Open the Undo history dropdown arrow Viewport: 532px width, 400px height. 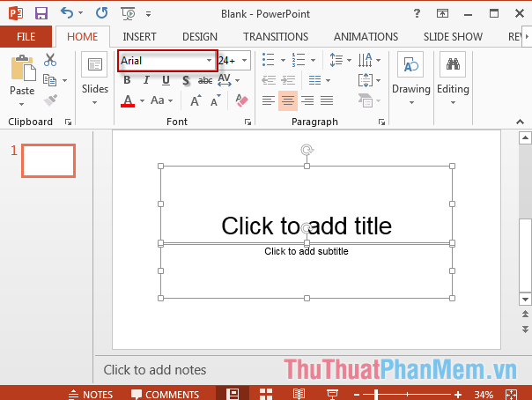pyautogui.click(x=80, y=13)
